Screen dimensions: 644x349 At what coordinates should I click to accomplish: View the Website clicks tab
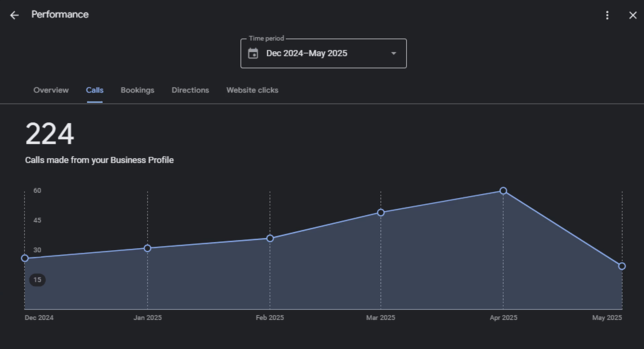coord(252,90)
